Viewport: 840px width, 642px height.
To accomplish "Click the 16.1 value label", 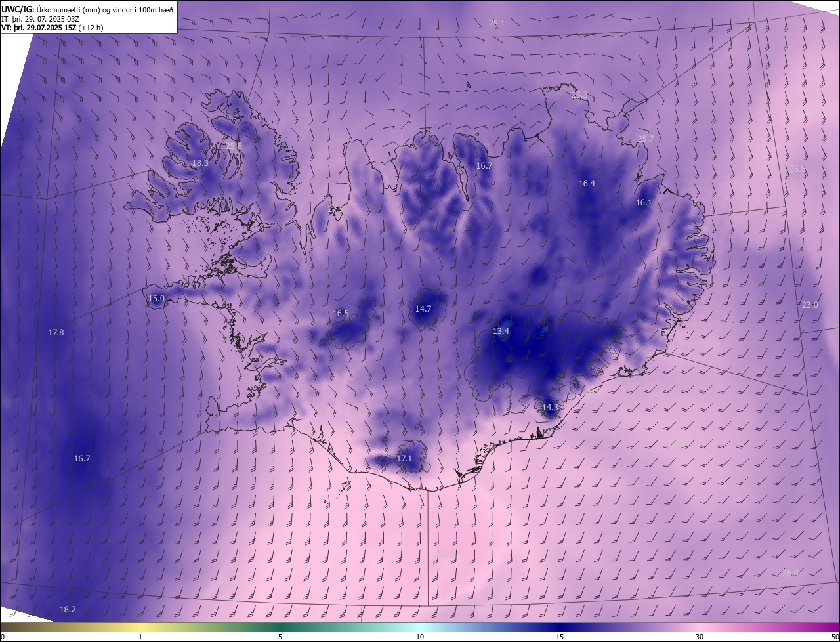I will (x=644, y=203).
